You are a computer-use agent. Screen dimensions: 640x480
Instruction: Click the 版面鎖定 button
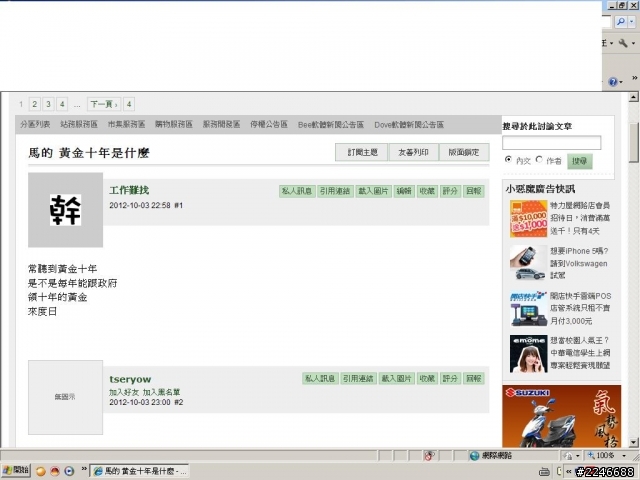pos(464,152)
